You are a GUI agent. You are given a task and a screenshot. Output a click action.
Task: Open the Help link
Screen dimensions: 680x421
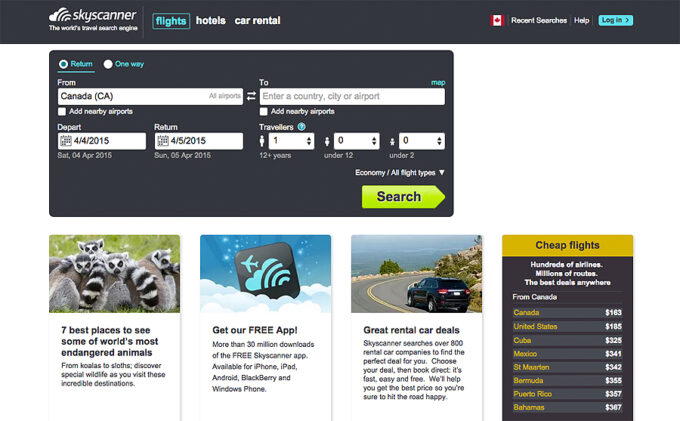pos(582,20)
